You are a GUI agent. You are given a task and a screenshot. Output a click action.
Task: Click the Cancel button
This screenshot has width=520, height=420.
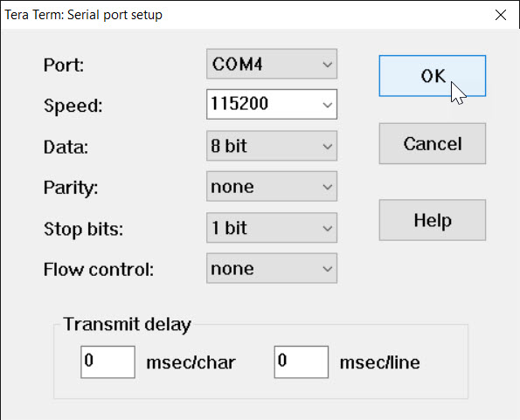(x=432, y=143)
